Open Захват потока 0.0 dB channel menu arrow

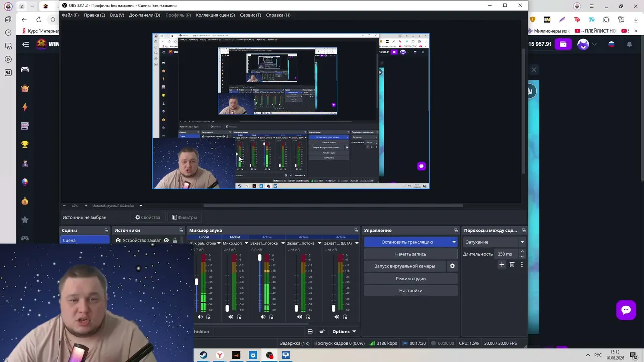click(x=283, y=243)
